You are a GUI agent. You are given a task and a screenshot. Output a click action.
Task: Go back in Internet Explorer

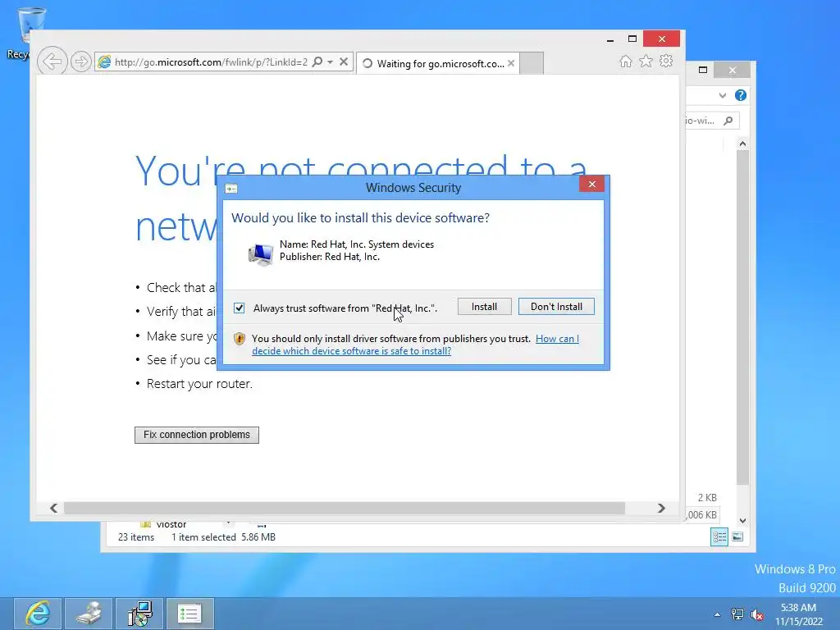pos(52,62)
